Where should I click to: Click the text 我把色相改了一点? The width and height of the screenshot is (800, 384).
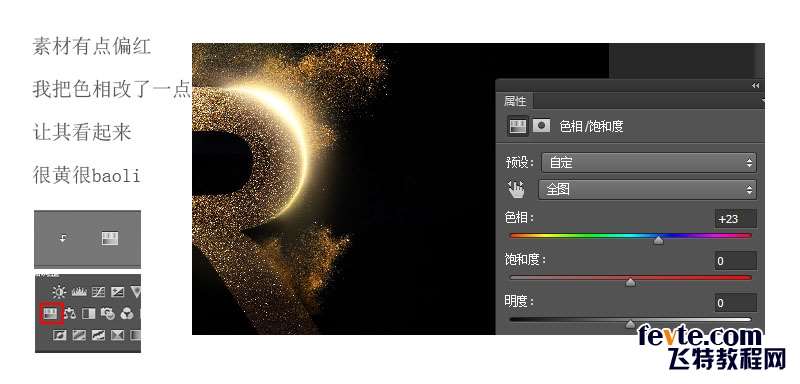[112, 89]
